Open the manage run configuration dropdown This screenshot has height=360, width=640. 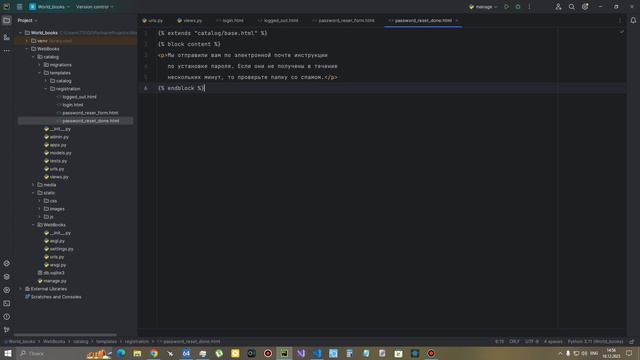tap(483, 7)
